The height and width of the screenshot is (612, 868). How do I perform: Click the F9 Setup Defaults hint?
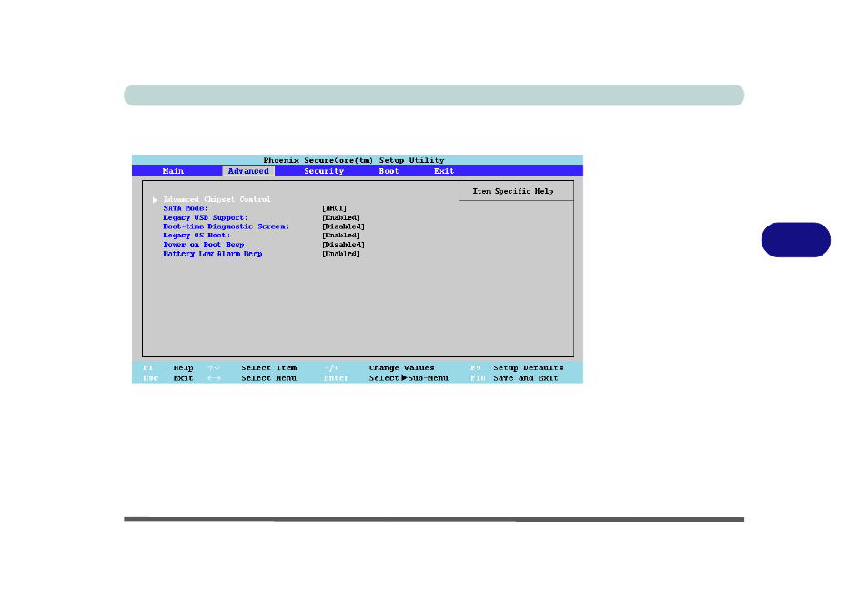click(x=517, y=368)
